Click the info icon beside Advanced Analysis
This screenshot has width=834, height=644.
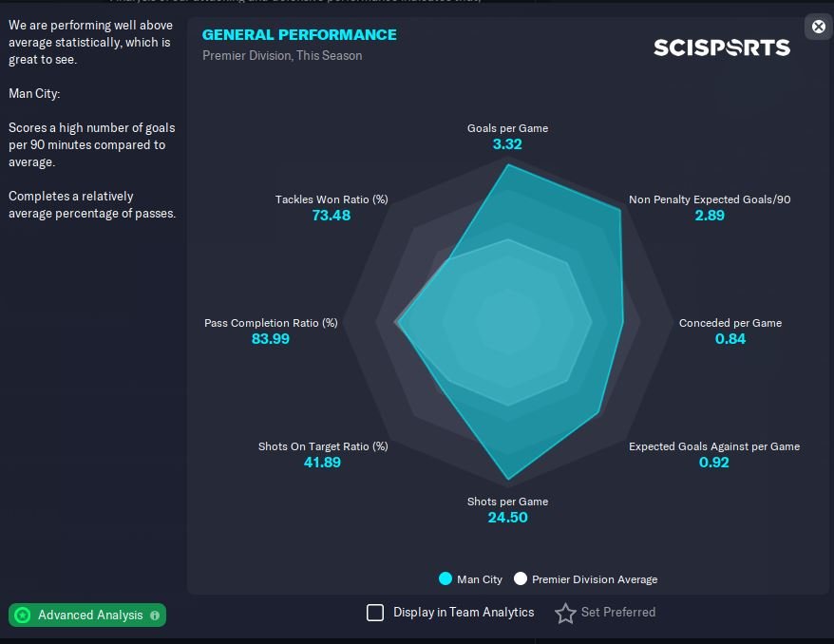pos(155,616)
